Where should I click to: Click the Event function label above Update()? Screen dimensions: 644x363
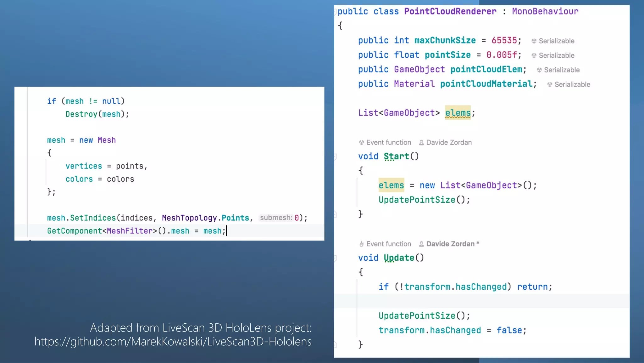[x=389, y=244]
